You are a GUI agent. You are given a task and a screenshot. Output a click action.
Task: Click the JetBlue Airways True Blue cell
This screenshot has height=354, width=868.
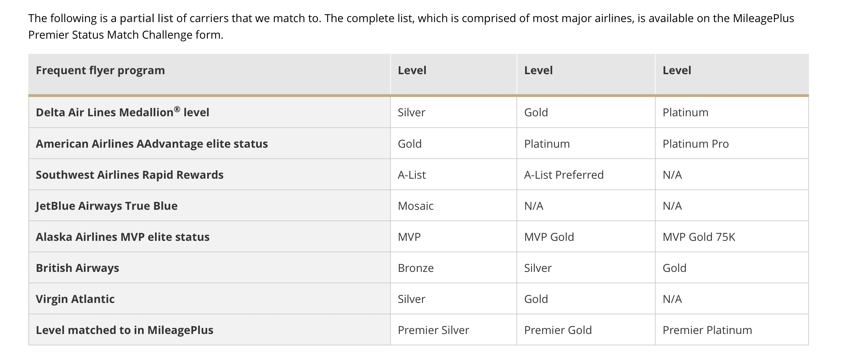[x=106, y=206]
